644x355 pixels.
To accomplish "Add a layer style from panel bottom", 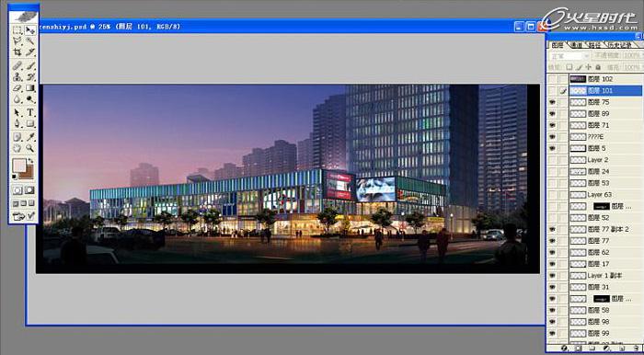I will (x=564, y=348).
